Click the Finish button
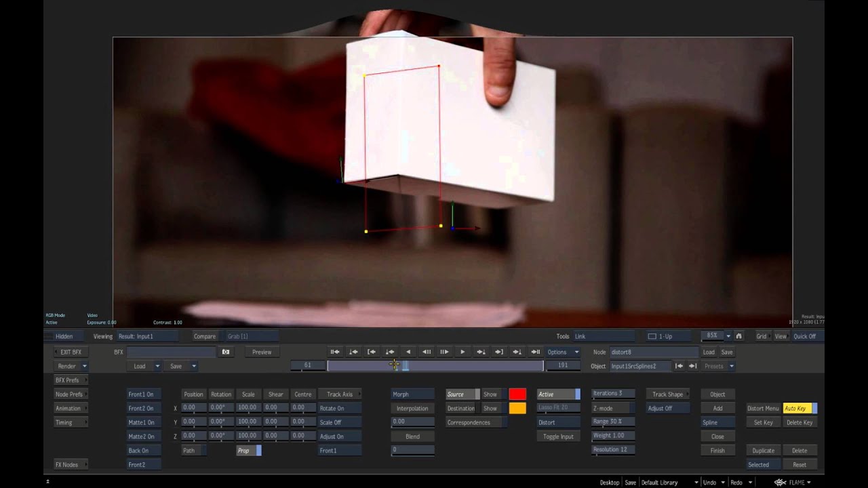Viewport: 868px width, 488px height. coord(717,451)
